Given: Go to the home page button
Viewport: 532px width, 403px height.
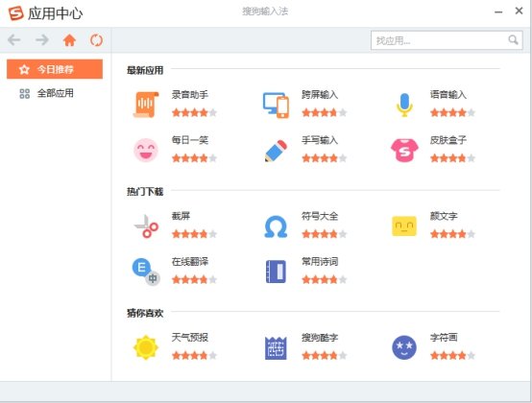Looking at the screenshot, I should coord(69,40).
